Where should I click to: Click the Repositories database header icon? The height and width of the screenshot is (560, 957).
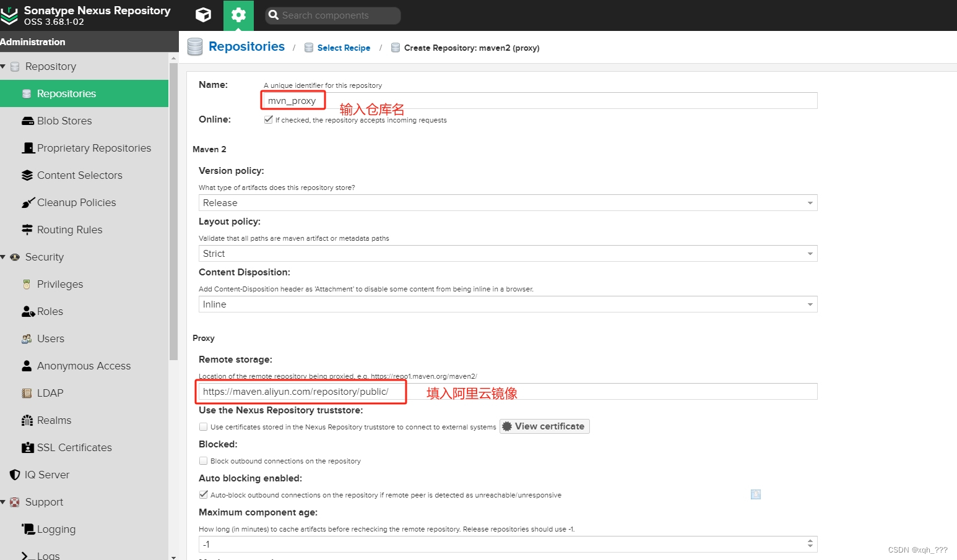coord(195,47)
